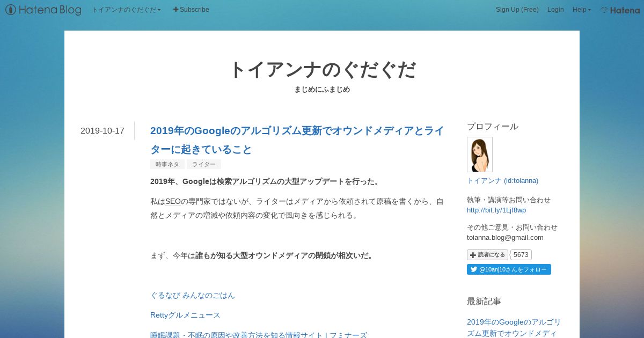Open トイアンナ (id:toianna) profile link

coord(502,180)
